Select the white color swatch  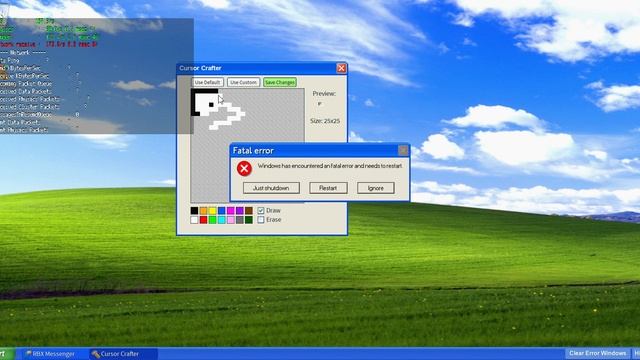pyautogui.click(x=194, y=220)
